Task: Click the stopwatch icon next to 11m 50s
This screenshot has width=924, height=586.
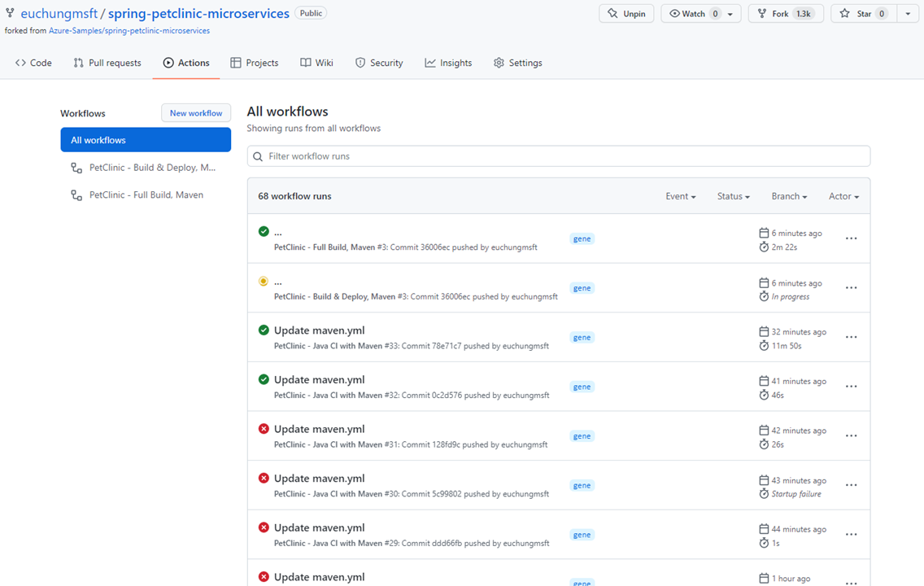Action: coord(764,345)
